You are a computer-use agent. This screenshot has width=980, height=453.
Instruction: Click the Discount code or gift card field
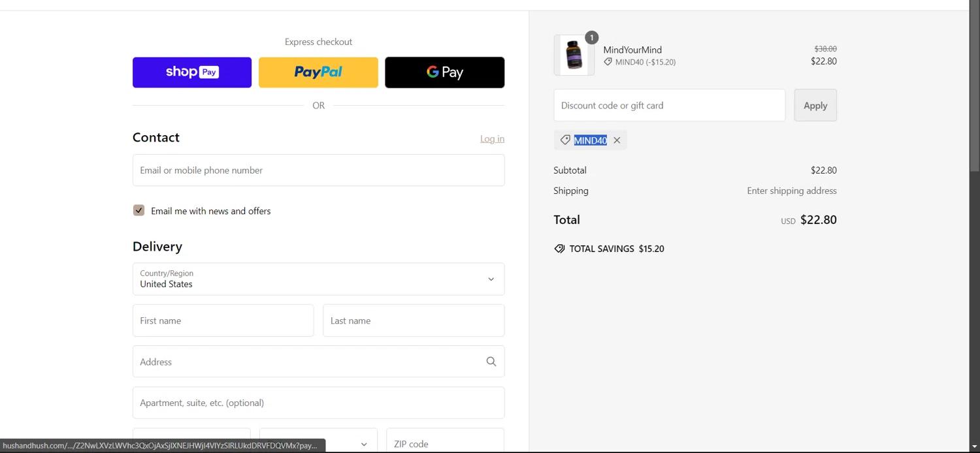pos(669,105)
